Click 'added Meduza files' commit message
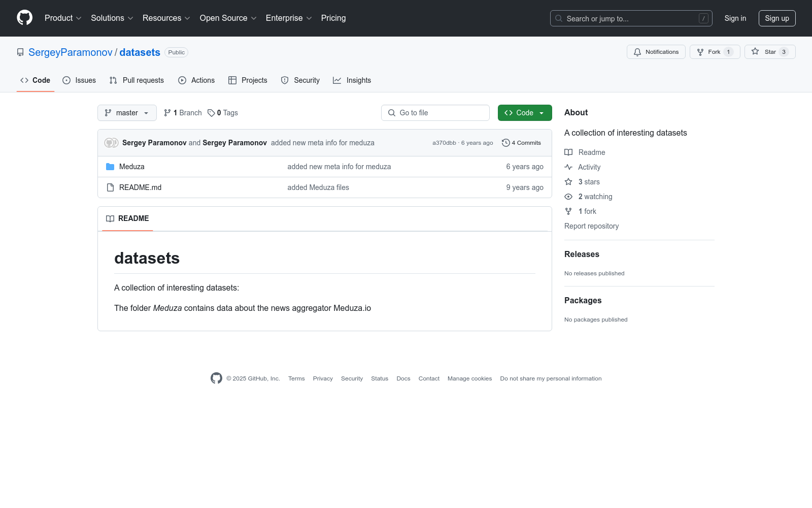 click(318, 187)
